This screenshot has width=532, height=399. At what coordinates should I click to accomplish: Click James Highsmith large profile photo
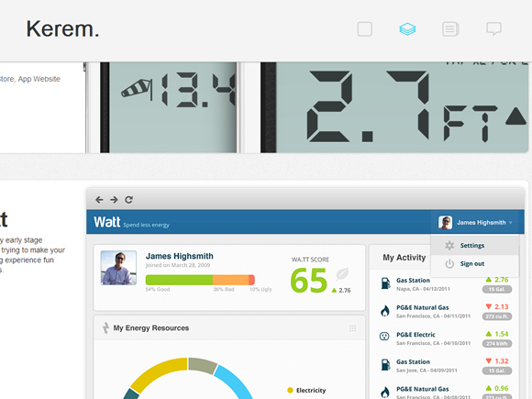coord(118,268)
